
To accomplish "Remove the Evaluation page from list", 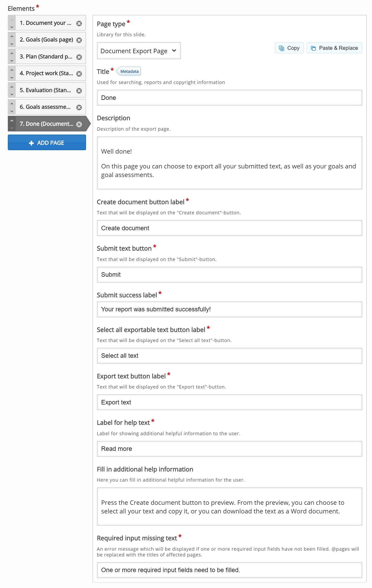I will tap(79, 90).
